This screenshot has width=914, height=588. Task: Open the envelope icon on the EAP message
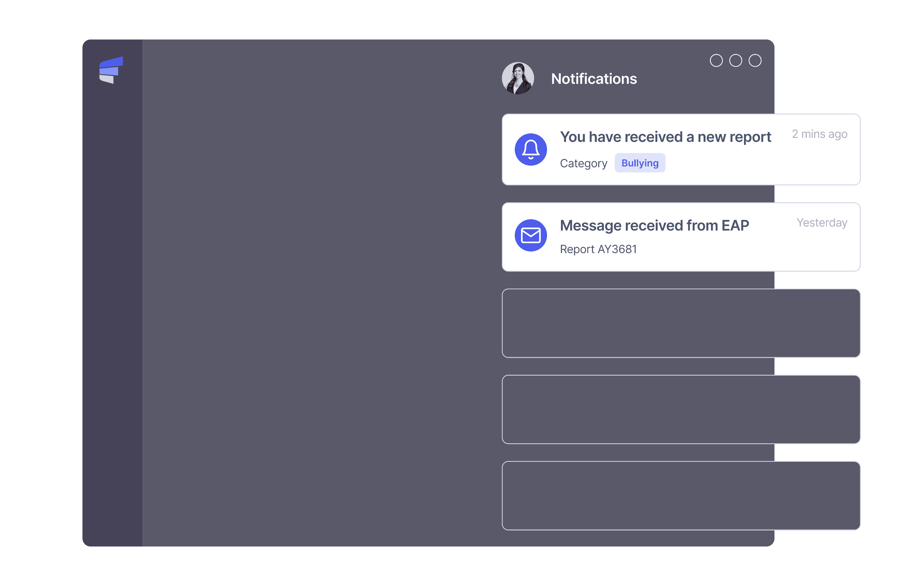(x=531, y=235)
